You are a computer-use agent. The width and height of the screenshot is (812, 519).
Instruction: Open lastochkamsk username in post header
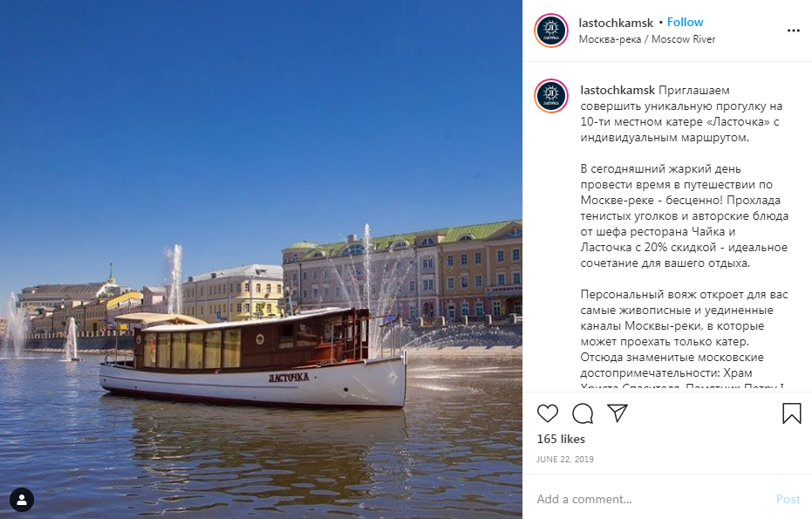[616, 23]
